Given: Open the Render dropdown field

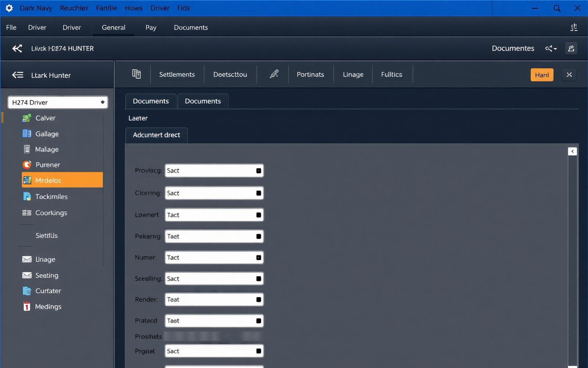Looking at the screenshot, I should tap(214, 300).
